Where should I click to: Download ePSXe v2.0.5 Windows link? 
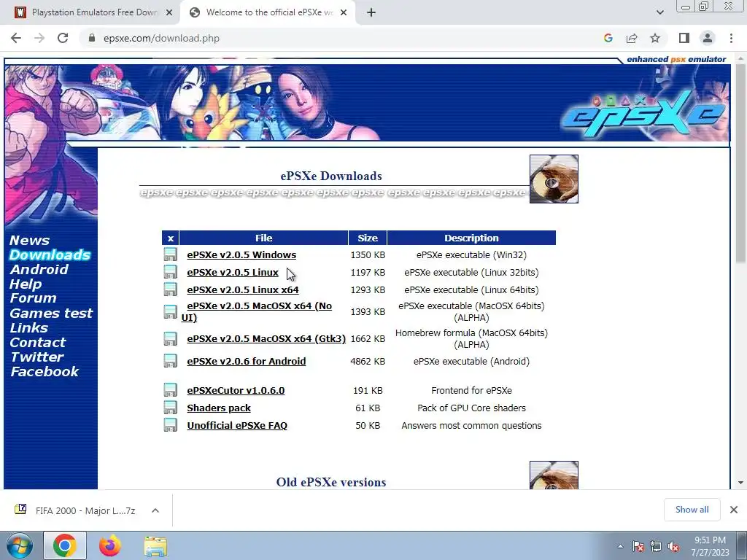point(241,254)
